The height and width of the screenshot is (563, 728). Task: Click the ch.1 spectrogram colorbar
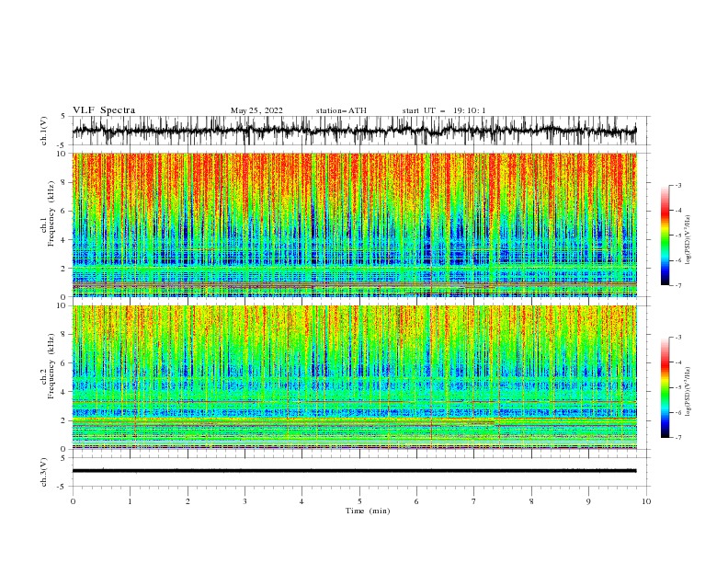(x=665, y=236)
